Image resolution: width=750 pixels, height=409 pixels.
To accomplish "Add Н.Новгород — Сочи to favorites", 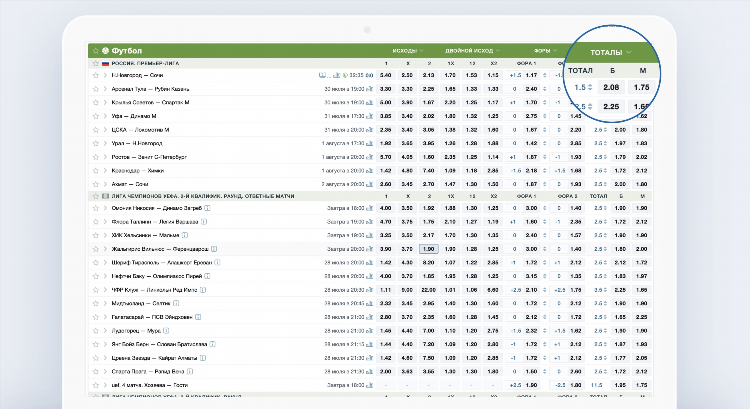I will (95, 75).
